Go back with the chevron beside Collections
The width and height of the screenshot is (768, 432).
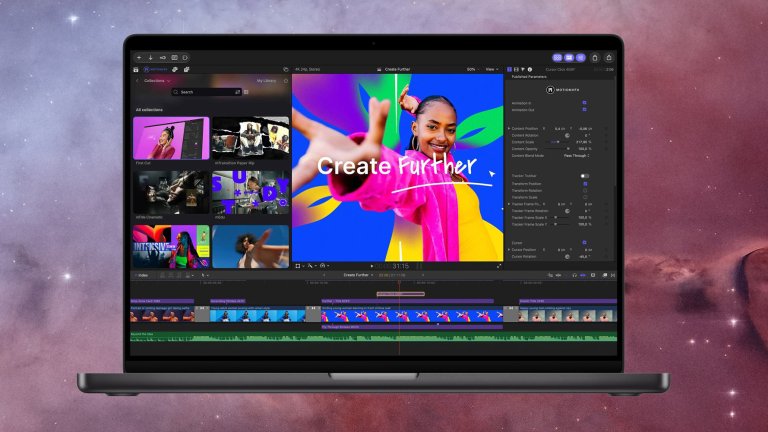click(137, 81)
